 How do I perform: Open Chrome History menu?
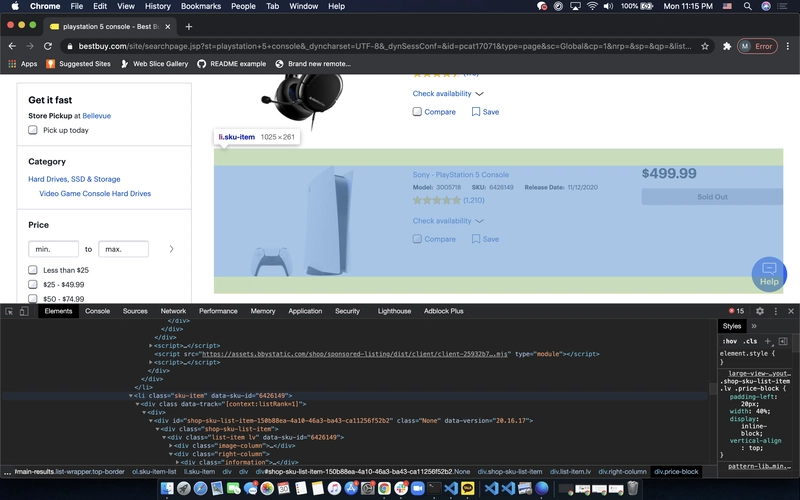click(158, 6)
